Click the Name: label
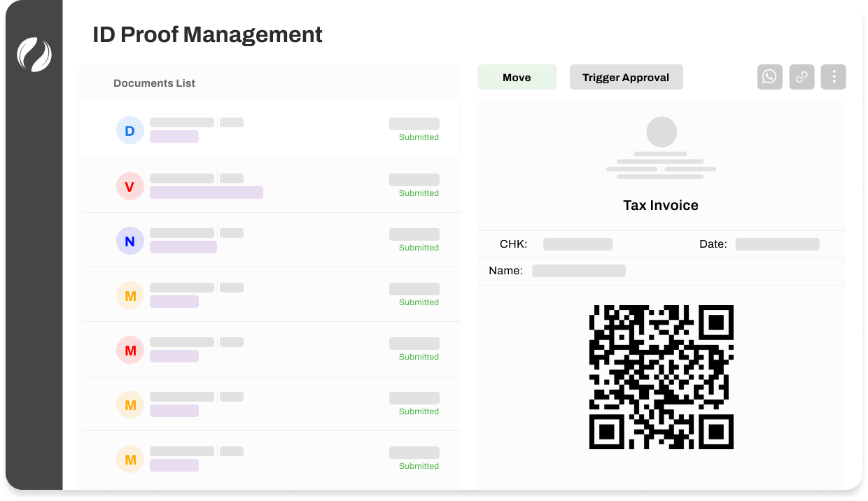The height and width of the screenshot is (501, 868). click(505, 271)
